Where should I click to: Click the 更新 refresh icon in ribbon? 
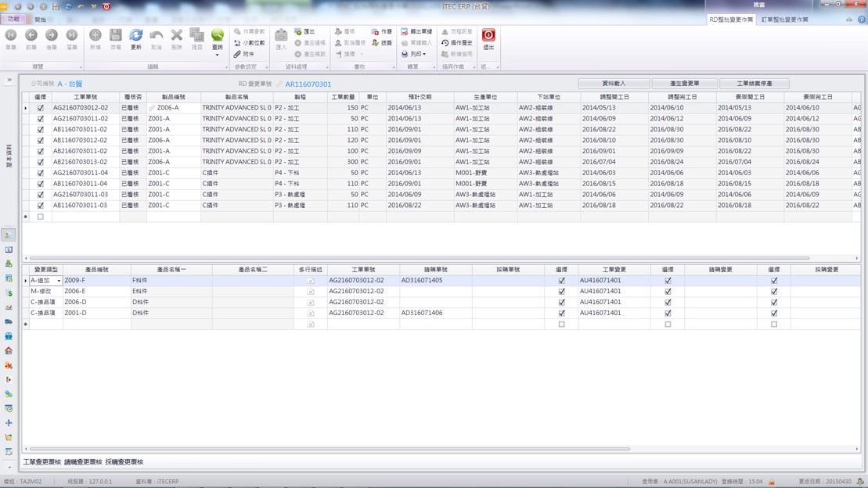(x=135, y=38)
